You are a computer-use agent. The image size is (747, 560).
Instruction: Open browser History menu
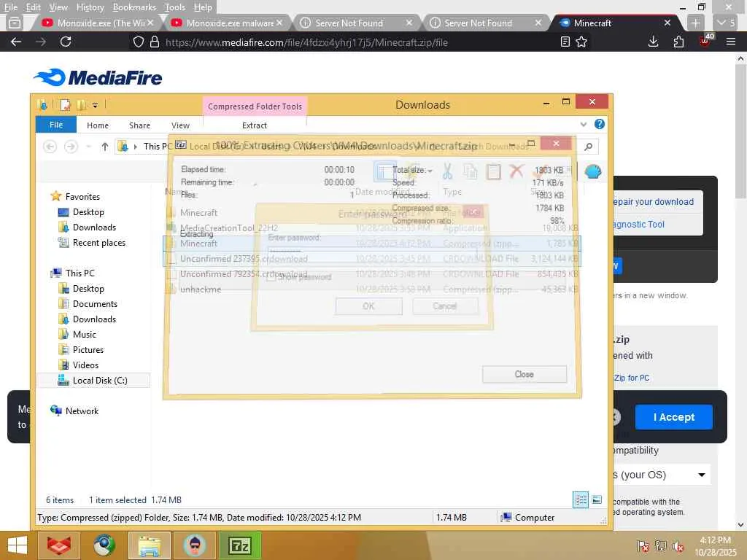[x=90, y=7]
